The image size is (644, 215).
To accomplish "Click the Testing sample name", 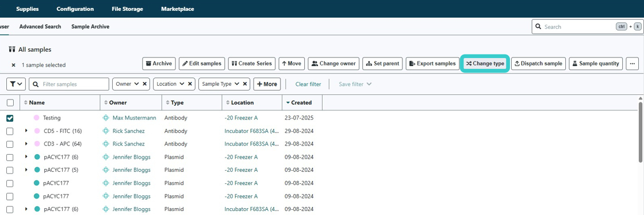I will point(52,118).
